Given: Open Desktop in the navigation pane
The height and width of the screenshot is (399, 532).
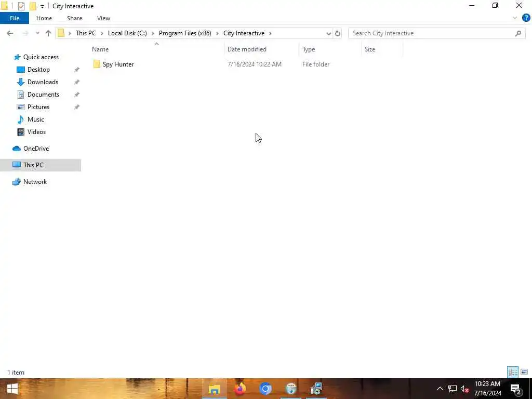Looking at the screenshot, I should pos(38,70).
